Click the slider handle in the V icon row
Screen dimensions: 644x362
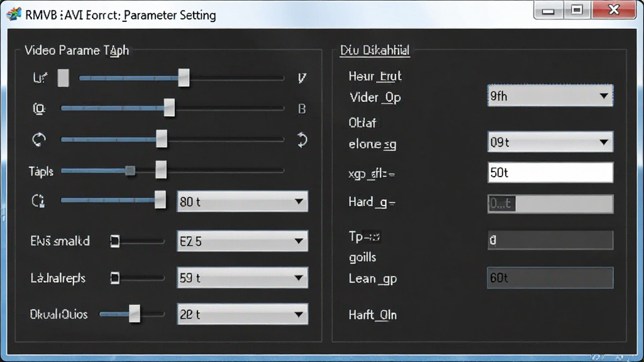184,77
